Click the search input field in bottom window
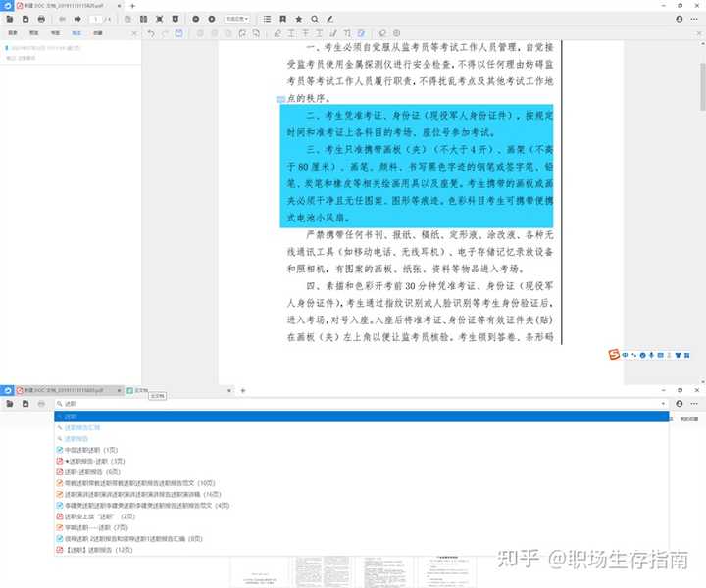706x588 pixels. point(362,404)
